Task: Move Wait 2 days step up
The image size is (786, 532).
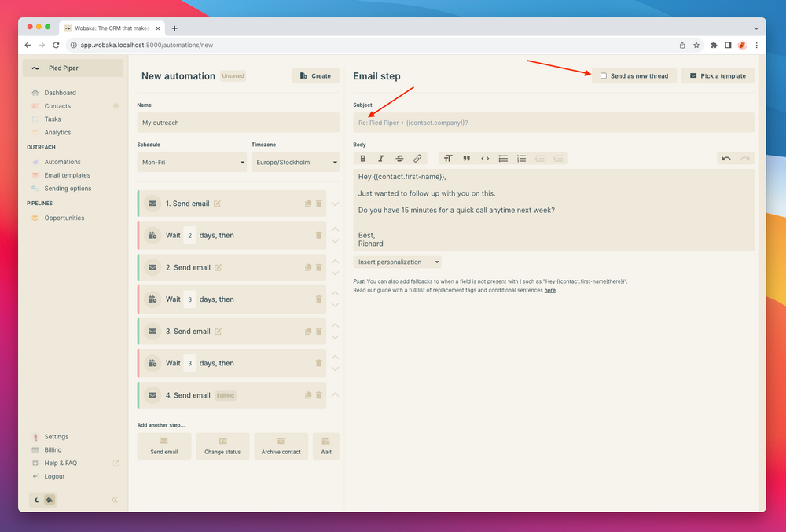Action: 336,229
